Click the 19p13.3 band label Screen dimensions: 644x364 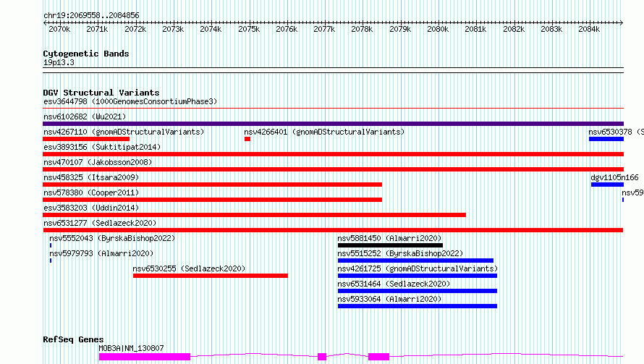[x=59, y=62]
